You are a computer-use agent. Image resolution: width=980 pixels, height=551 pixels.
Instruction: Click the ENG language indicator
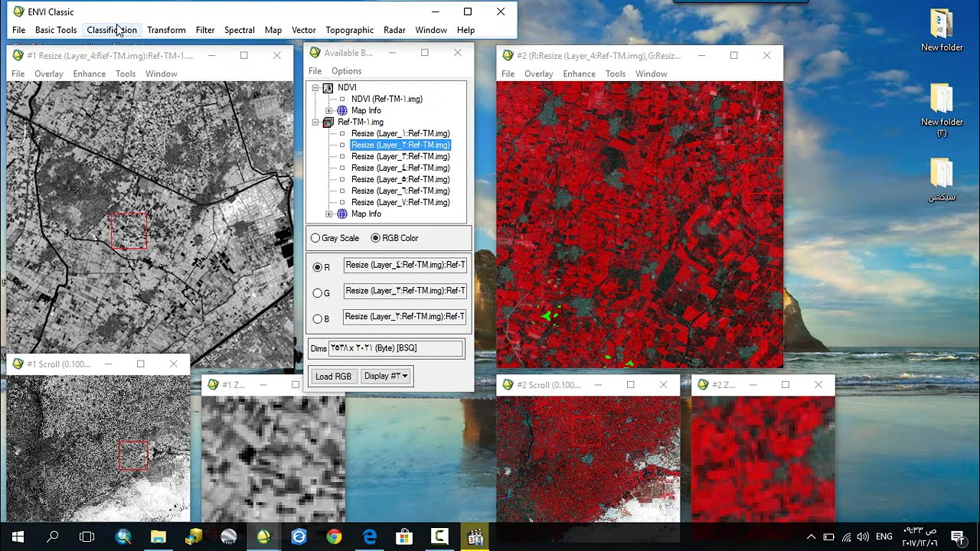pos(884,537)
